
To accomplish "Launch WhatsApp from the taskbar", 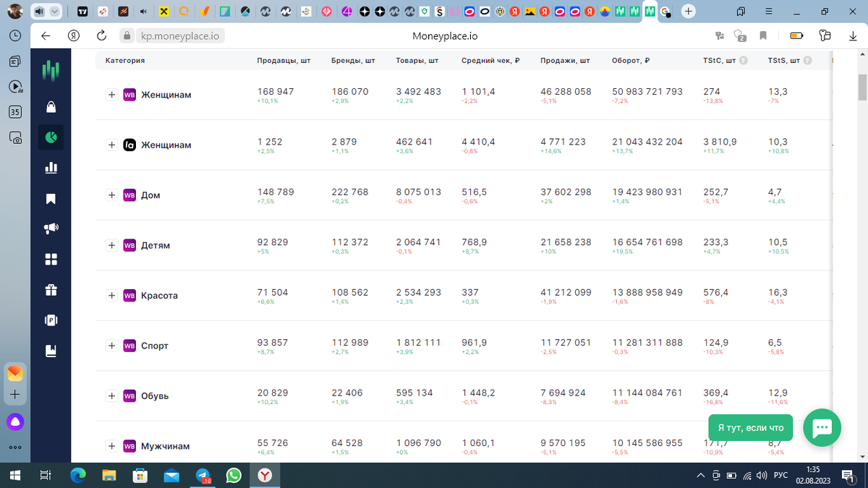I will [234, 475].
